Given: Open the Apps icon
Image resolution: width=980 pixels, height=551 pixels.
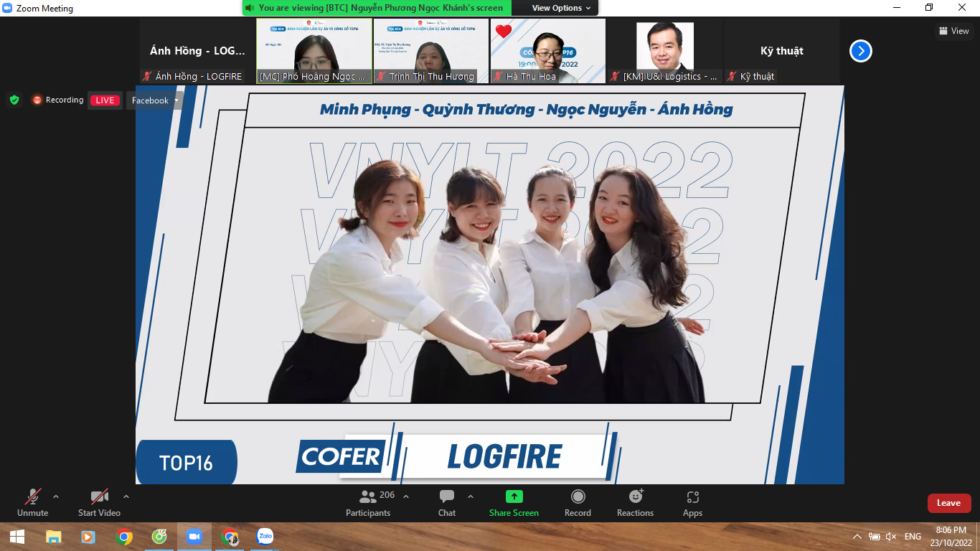Looking at the screenshot, I should click(x=692, y=496).
